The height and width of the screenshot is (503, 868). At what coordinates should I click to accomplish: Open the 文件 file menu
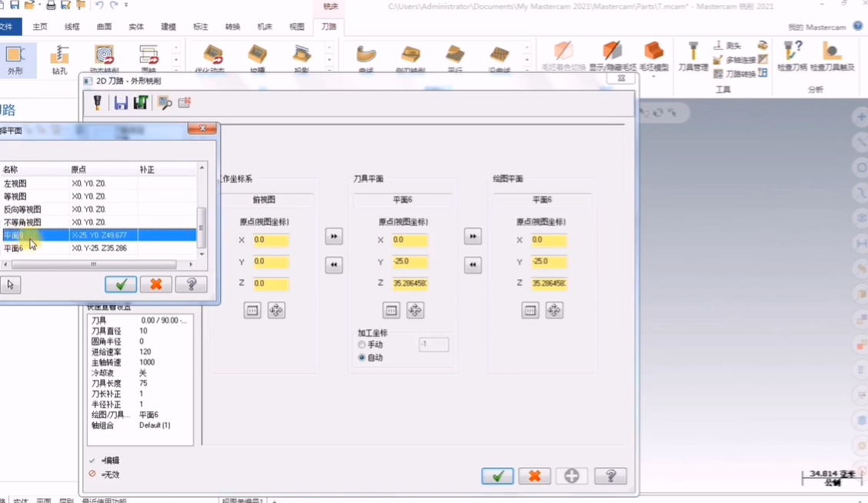pyautogui.click(x=8, y=27)
